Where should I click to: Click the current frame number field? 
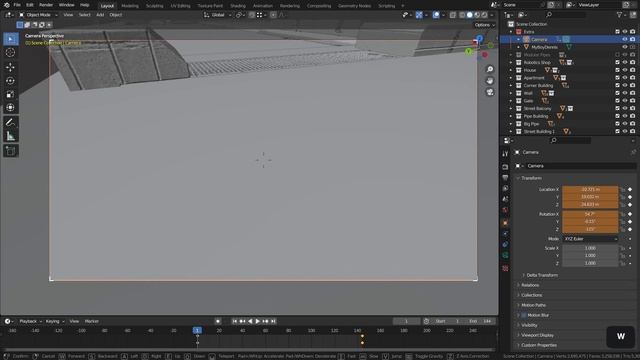pyautogui.click(x=406, y=321)
